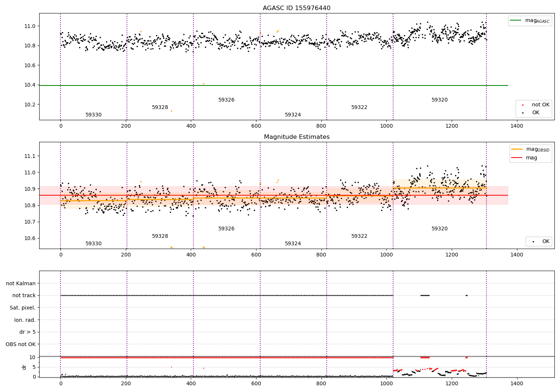Click obsid label 59326 in Magnitude Estimates panel
The width and height of the screenshot is (560, 392).
(226, 229)
